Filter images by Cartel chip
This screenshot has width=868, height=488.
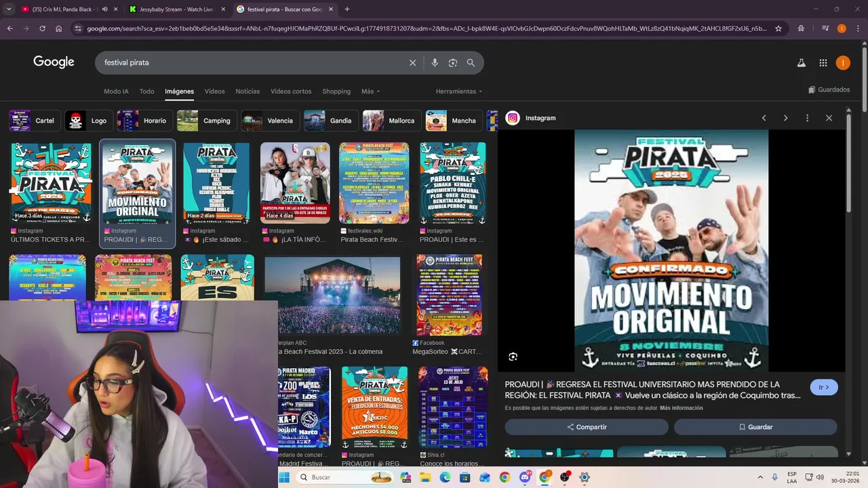point(34,121)
